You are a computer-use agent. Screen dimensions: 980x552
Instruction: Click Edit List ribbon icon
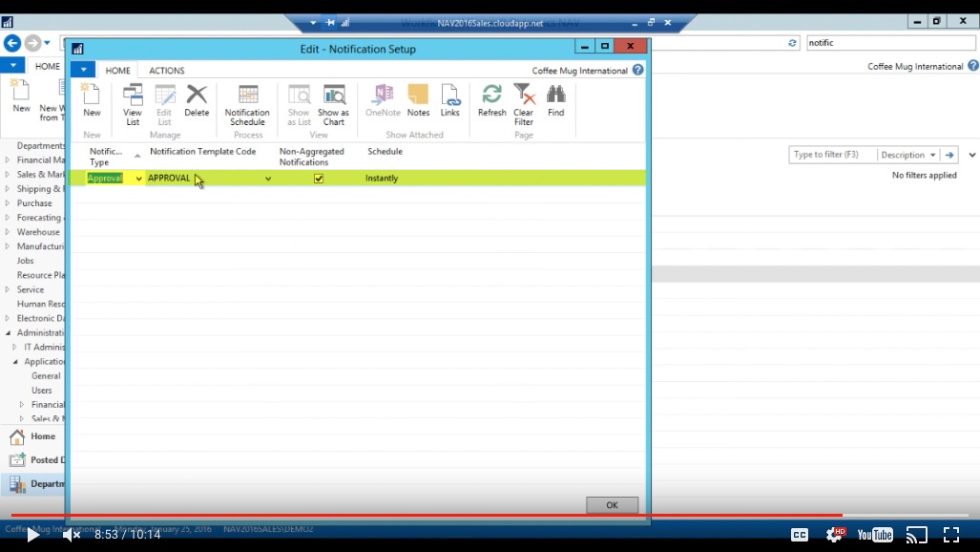[164, 104]
